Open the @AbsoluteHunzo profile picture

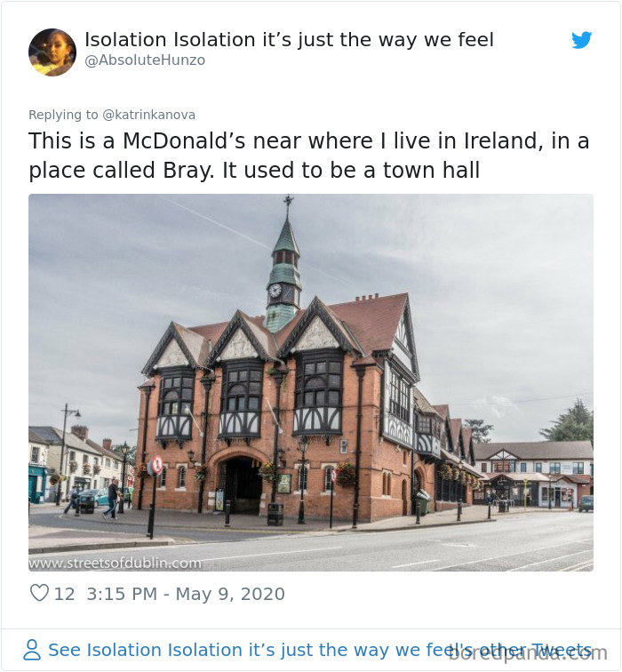coord(52,52)
